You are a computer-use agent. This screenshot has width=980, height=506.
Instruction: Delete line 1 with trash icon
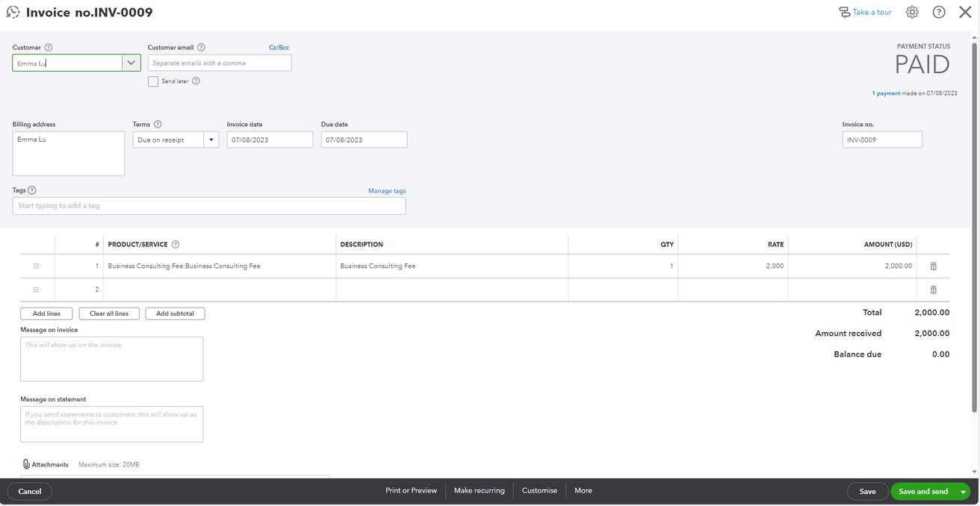click(x=933, y=266)
